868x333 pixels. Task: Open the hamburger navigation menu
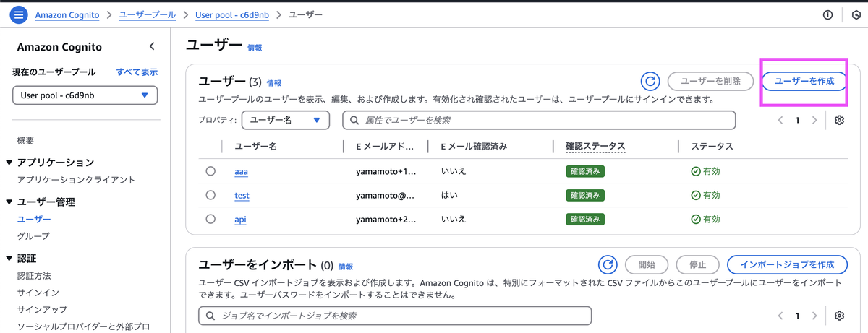(x=19, y=14)
